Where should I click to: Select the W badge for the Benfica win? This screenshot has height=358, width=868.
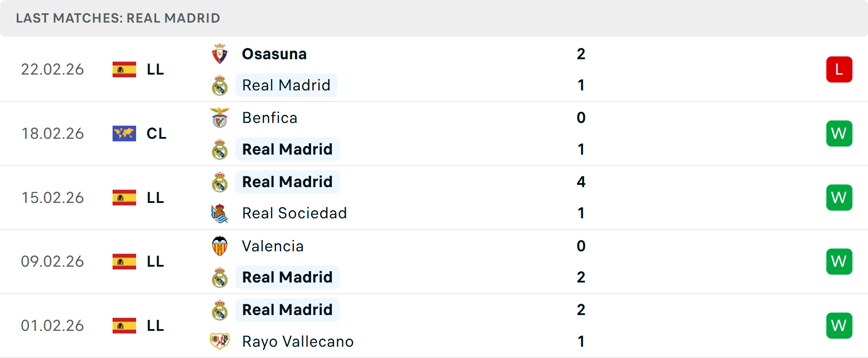(839, 133)
